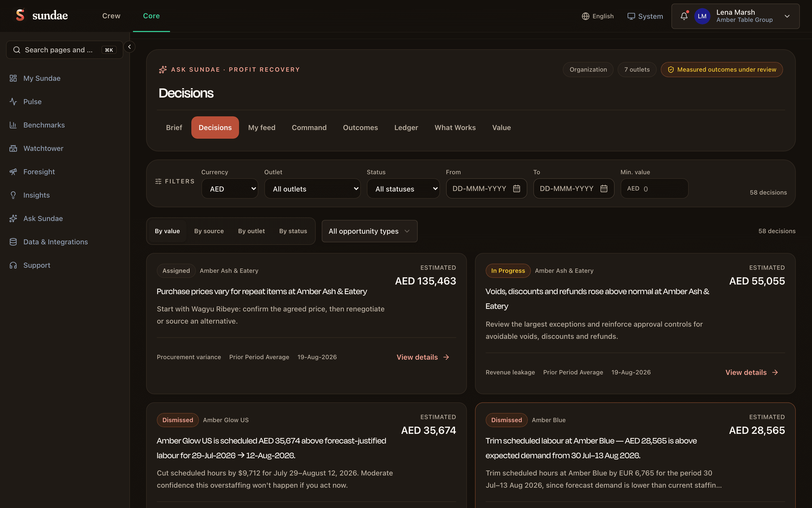Screen dimensions: 812x508
Task: Open the All outlets dropdown
Action: [x=312, y=188]
